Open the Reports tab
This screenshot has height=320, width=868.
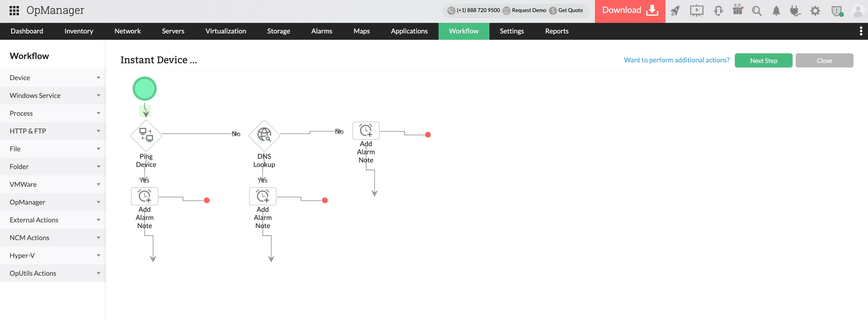coord(557,31)
